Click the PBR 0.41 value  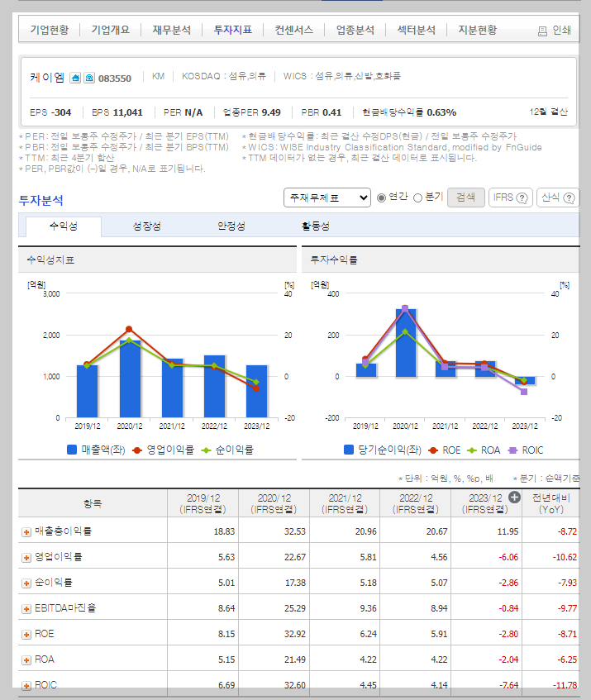pos(331,112)
